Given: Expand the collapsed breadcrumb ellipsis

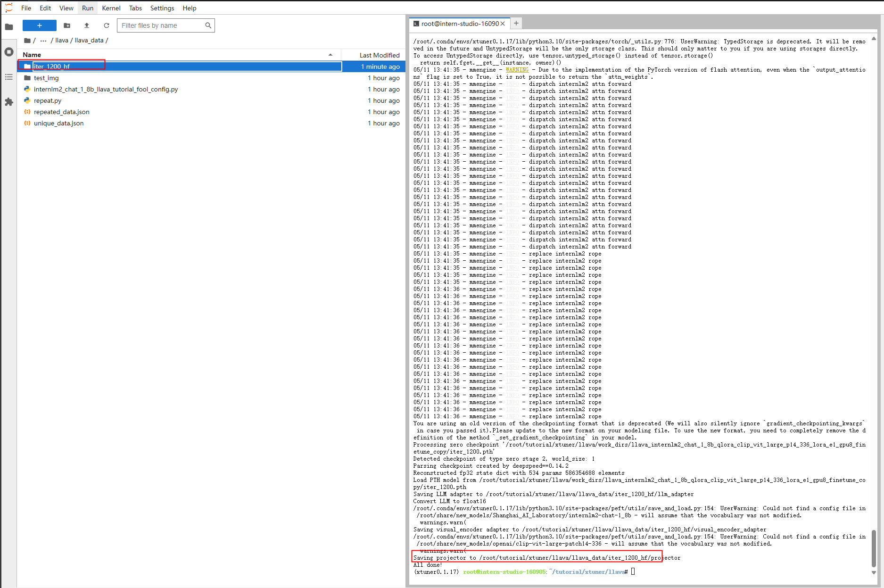Looking at the screenshot, I should (43, 41).
